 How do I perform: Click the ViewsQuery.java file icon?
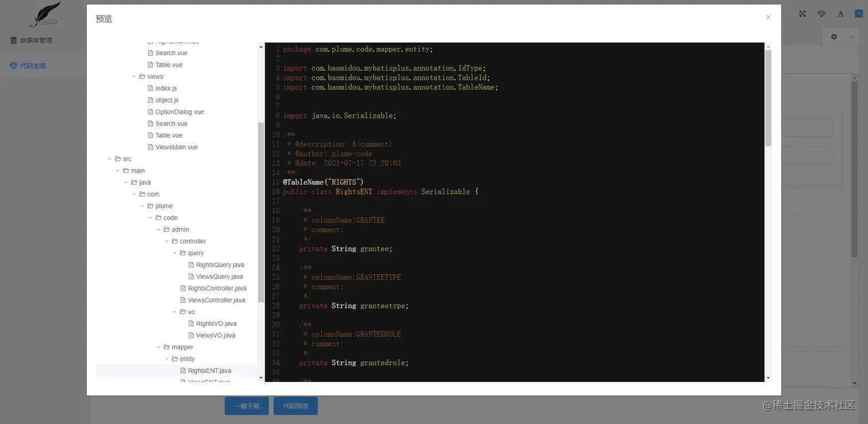pos(191,276)
